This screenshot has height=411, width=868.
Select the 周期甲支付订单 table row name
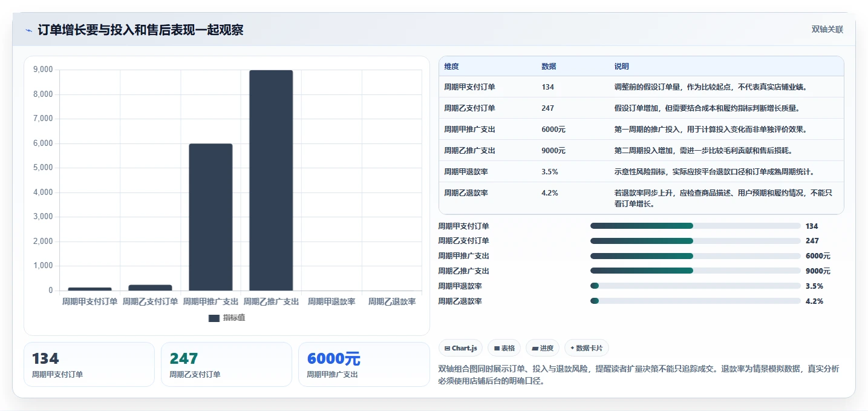pyautogui.click(x=469, y=87)
